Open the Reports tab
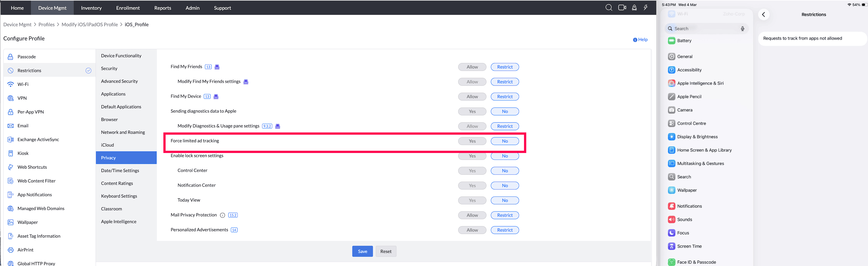Image resolution: width=868 pixels, height=266 pixels. click(x=163, y=8)
